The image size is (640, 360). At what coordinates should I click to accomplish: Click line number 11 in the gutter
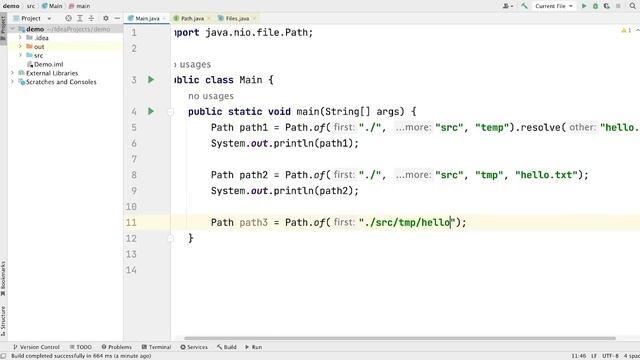click(x=131, y=222)
